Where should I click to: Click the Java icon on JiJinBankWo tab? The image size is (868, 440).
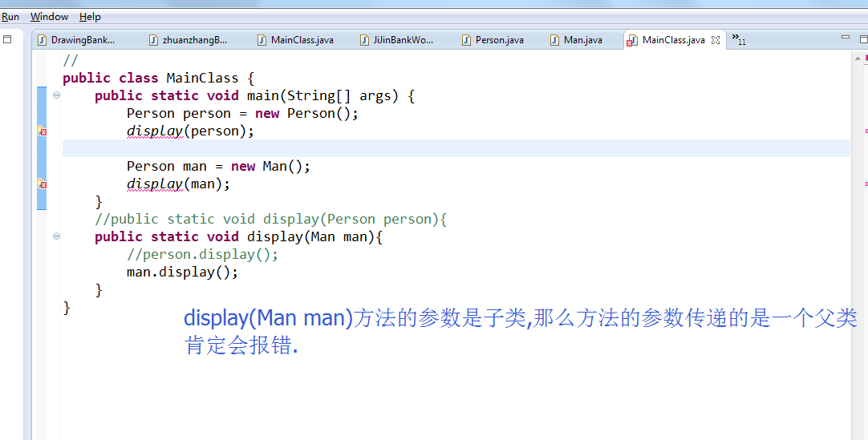coord(364,40)
